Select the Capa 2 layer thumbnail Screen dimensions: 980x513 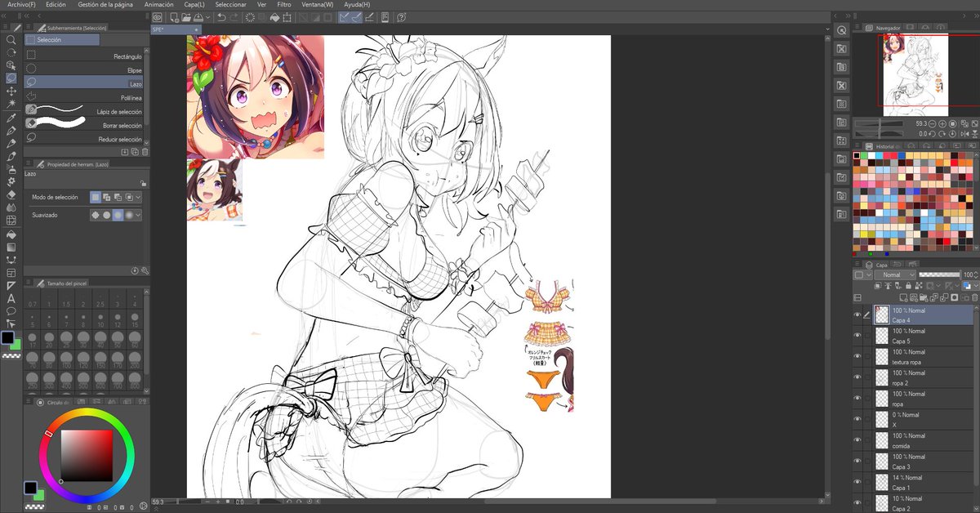(881, 503)
